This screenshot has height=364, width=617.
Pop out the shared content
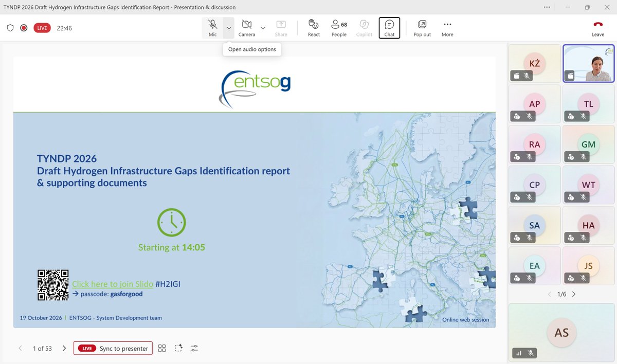pos(422,28)
